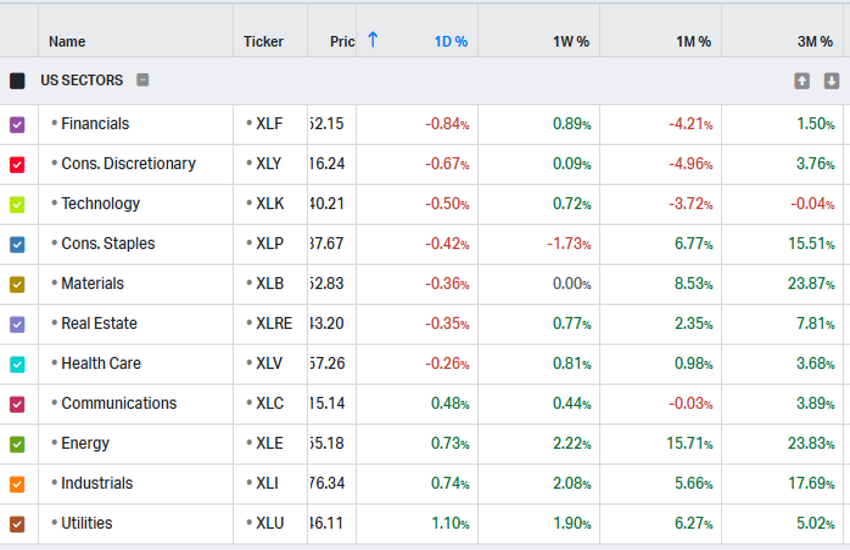Screen dimensions: 850x550
Task: Collapse the US SECTORS group
Action: 143,80
